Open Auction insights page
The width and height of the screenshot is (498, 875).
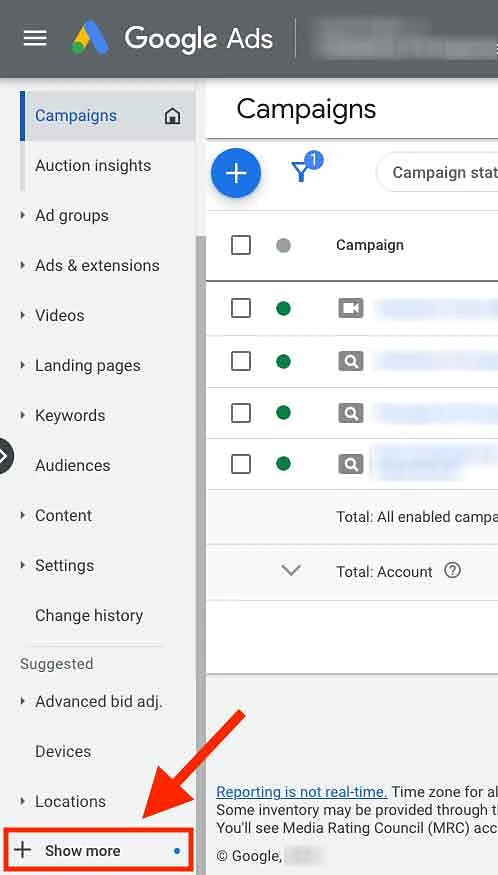click(x=93, y=166)
